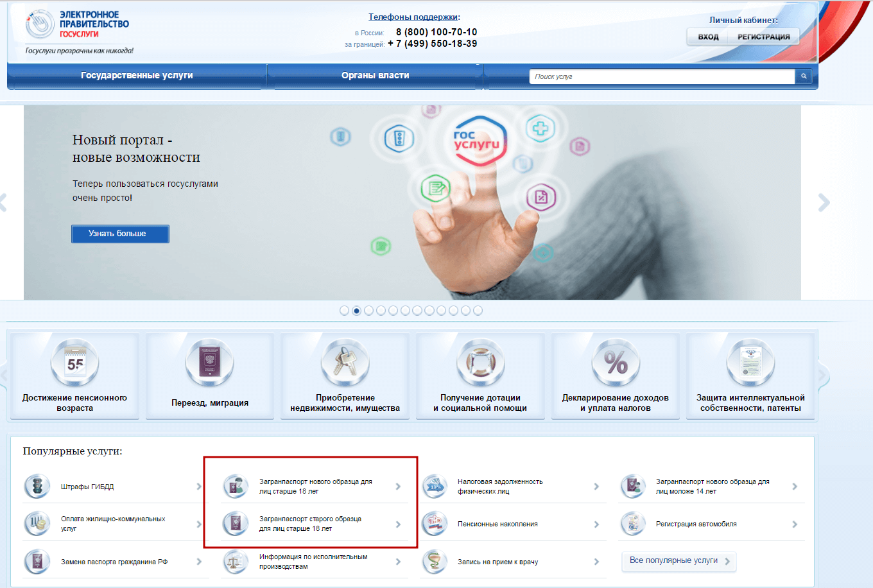Open the Органы власти menu tab
Viewport: 873px width, 588px height.
click(x=375, y=76)
